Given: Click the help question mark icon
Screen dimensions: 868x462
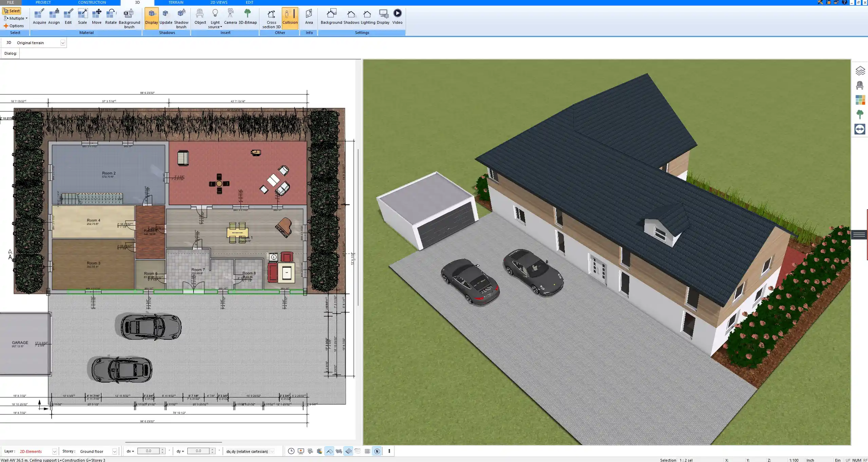Looking at the screenshot, I should pos(845,2).
